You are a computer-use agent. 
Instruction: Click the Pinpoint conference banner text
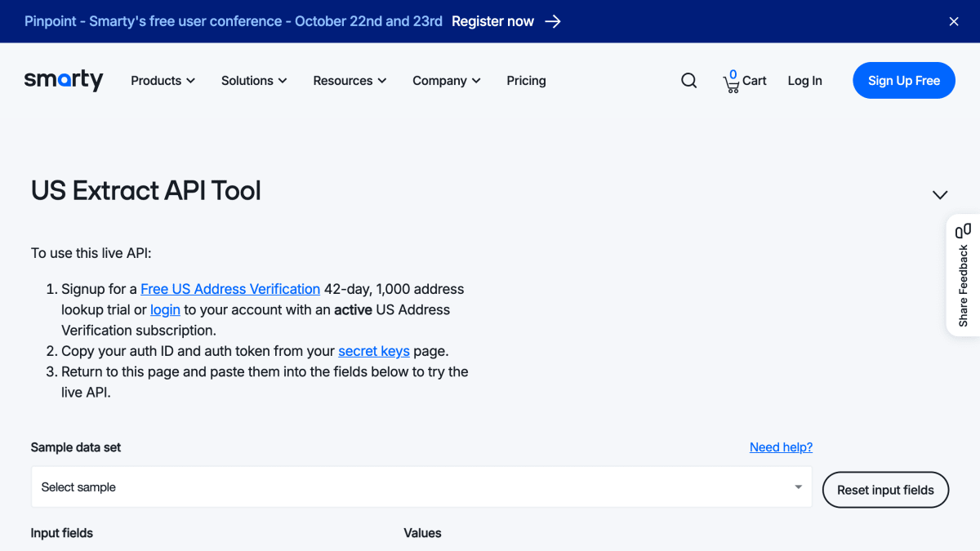pos(234,21)
